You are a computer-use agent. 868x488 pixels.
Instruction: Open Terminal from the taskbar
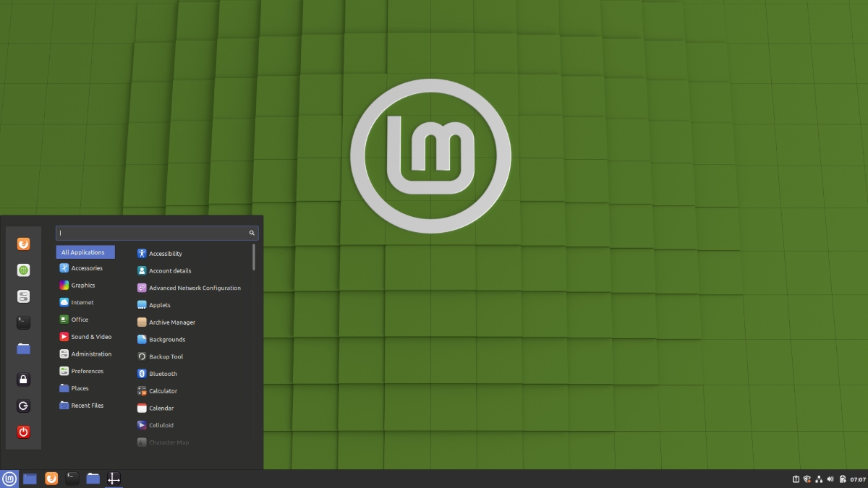pyautogui.click(x=72, y=479)
